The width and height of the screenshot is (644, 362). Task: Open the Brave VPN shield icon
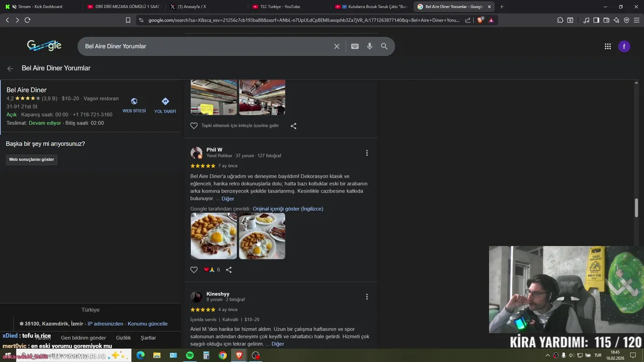(x=626, y=20)
